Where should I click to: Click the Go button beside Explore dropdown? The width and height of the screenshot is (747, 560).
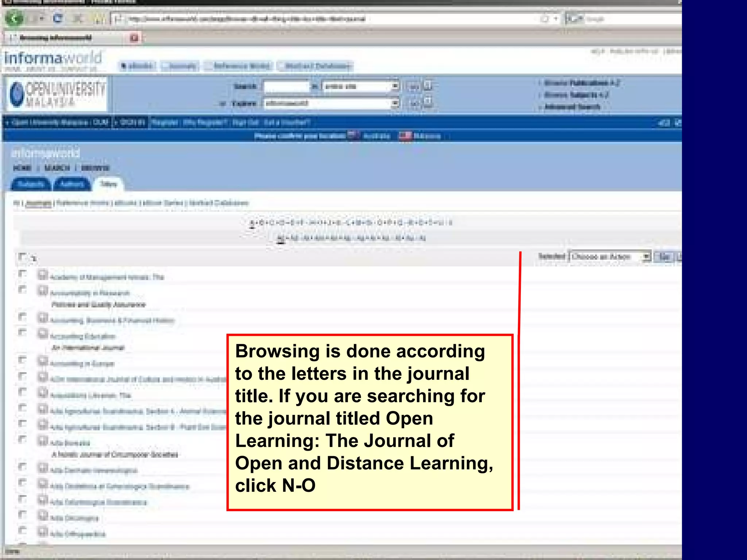[414, 104]
